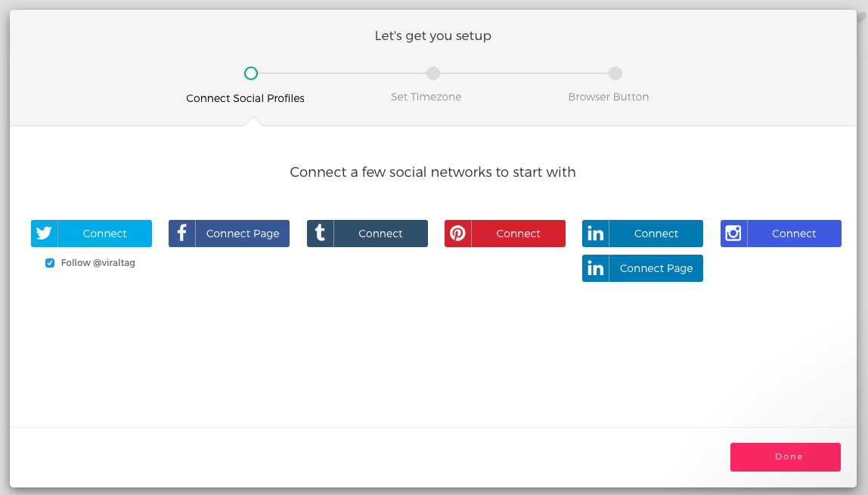Screen dimensions: 868x495
Task: Connect an Instagram account
Action: 780,234
